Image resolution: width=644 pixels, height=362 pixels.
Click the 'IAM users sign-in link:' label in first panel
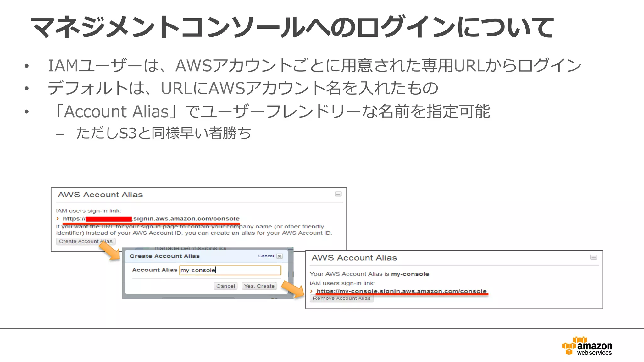pos(88,211)
